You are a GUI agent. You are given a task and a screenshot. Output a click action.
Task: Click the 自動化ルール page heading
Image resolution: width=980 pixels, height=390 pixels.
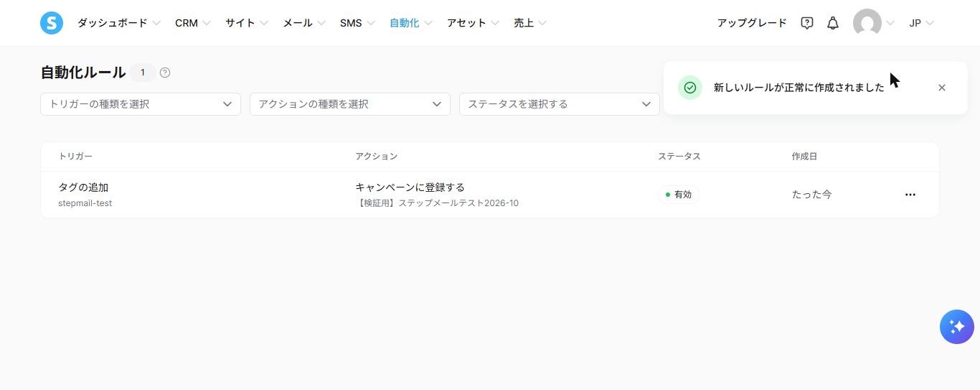(83, 73)
